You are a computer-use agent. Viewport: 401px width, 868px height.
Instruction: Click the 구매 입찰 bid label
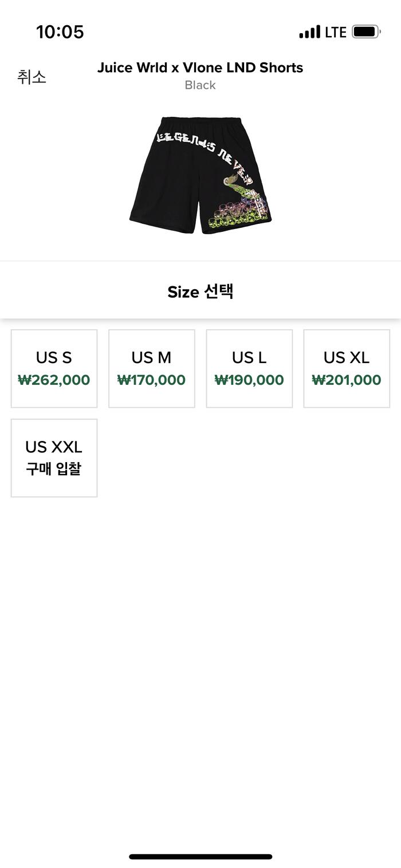(x=54, y=469)
